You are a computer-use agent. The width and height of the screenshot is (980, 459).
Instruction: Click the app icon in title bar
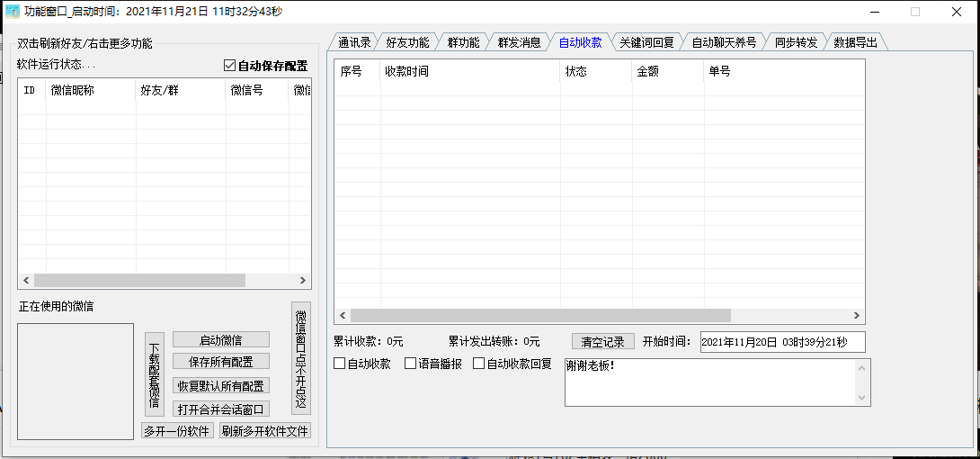click(12, 12)
